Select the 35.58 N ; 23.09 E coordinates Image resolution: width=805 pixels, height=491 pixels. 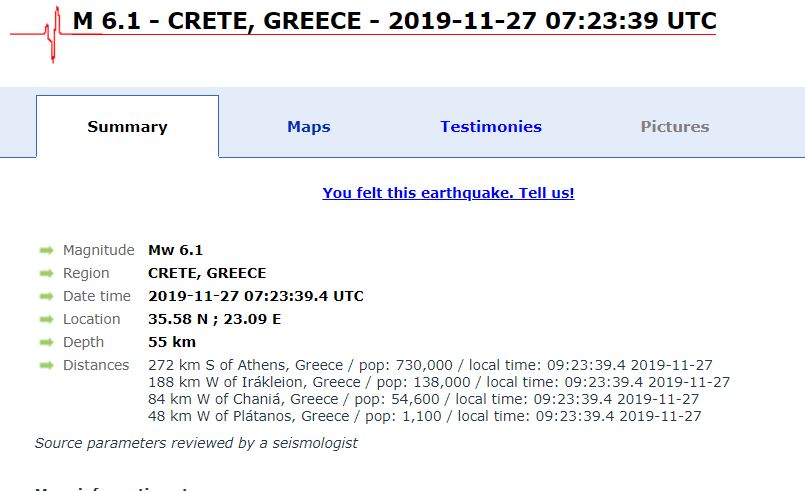tap(215, 319)
